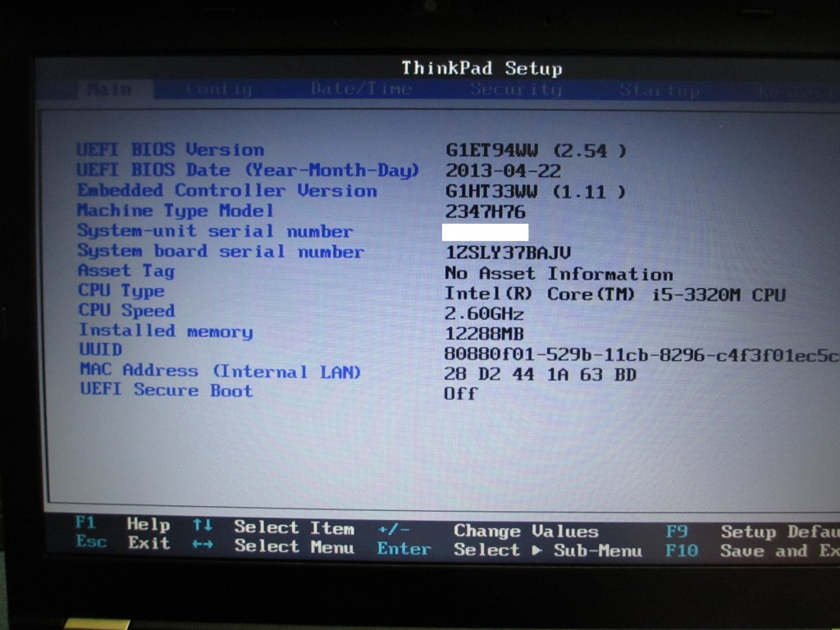Select the UEFI BIOS Version row
Image resolution: width=840 pixels, height=630 pixels.
click(x=171, y=149)
